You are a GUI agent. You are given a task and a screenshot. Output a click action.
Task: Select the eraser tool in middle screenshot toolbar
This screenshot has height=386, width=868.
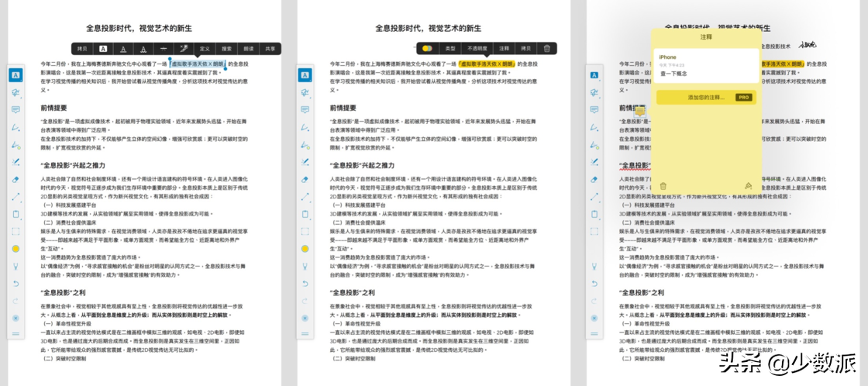pos(305,179)
